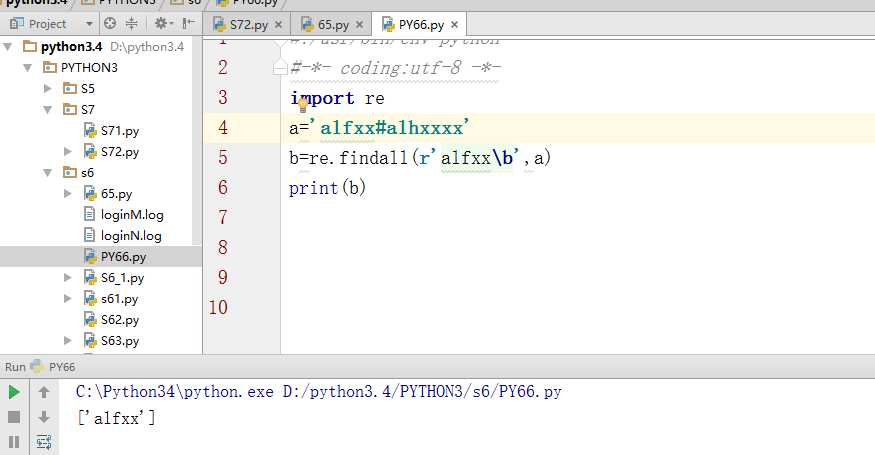
Task: Open loginM.log file
Action: 132,214
